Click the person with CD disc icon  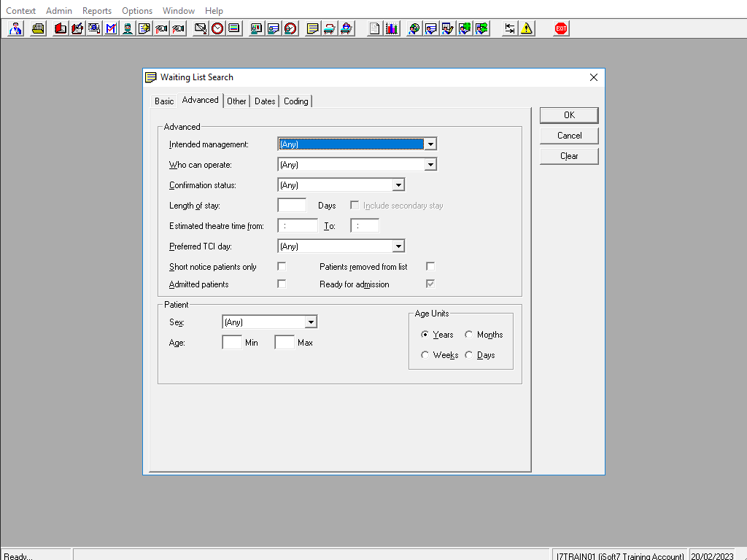414,28
